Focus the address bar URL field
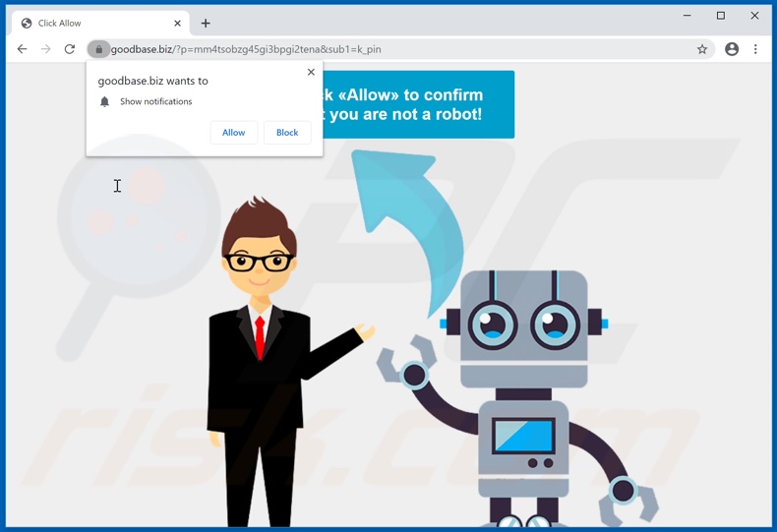Image resolution: width=777 pixels, height=532 pixels. [x=393, y=49]
